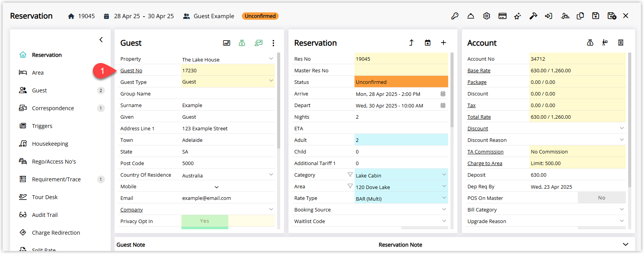This screenshot has width=644, height=254.
Task: Click the TA Commission link
Action: click(x=485, y=152)
